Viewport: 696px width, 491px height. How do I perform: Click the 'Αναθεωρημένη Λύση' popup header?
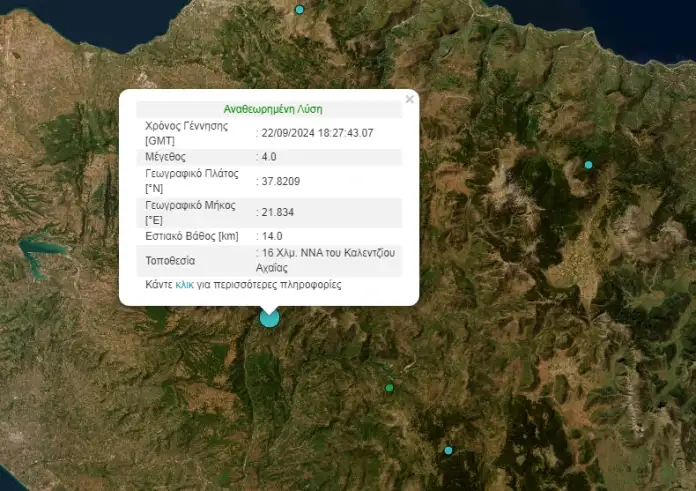[273, 109]
